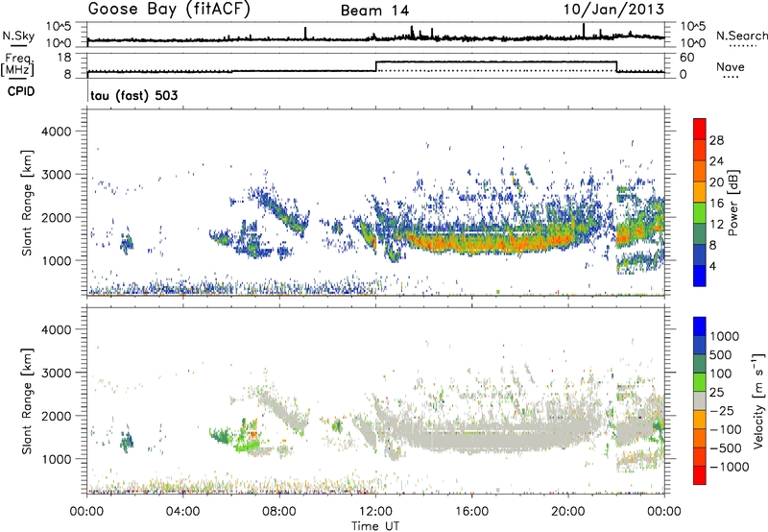Click the frequency step up at 12:00

point(375,66)
